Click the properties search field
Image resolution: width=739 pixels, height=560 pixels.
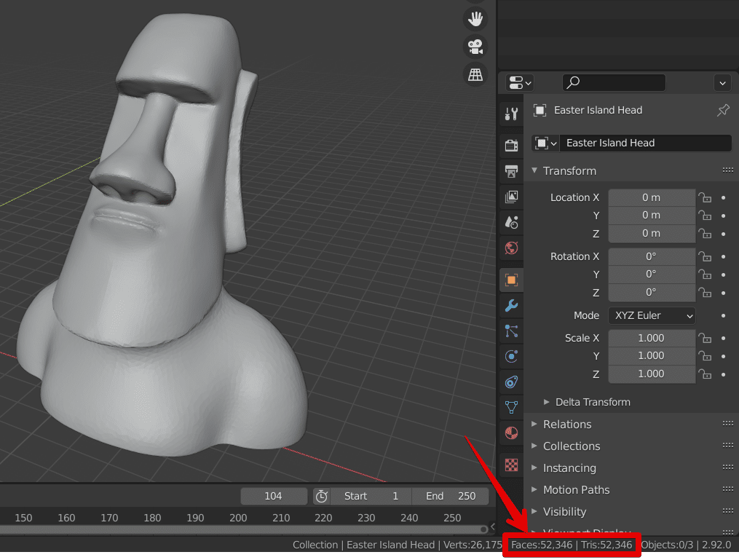point(614,83)
